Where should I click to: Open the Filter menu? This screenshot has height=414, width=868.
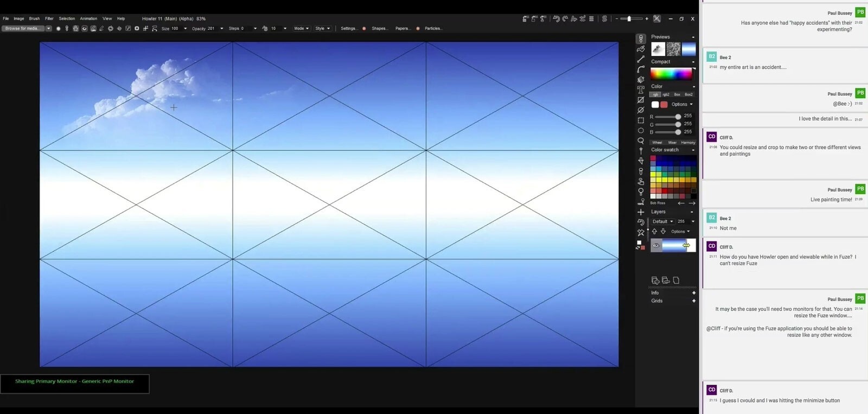coord(49,18)
